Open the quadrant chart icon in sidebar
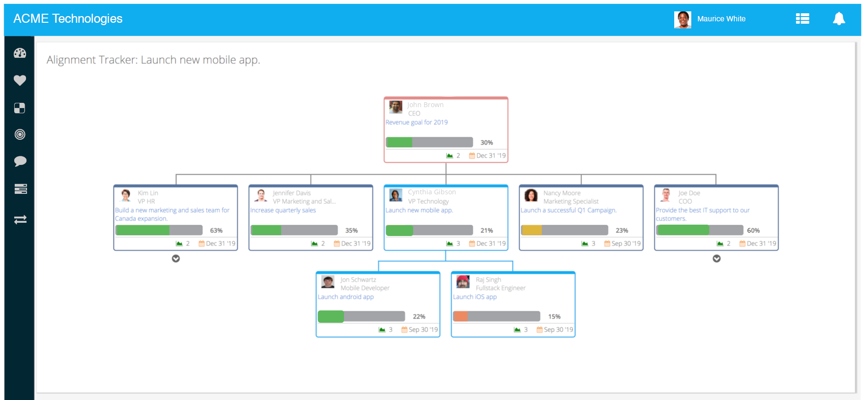 20,108
